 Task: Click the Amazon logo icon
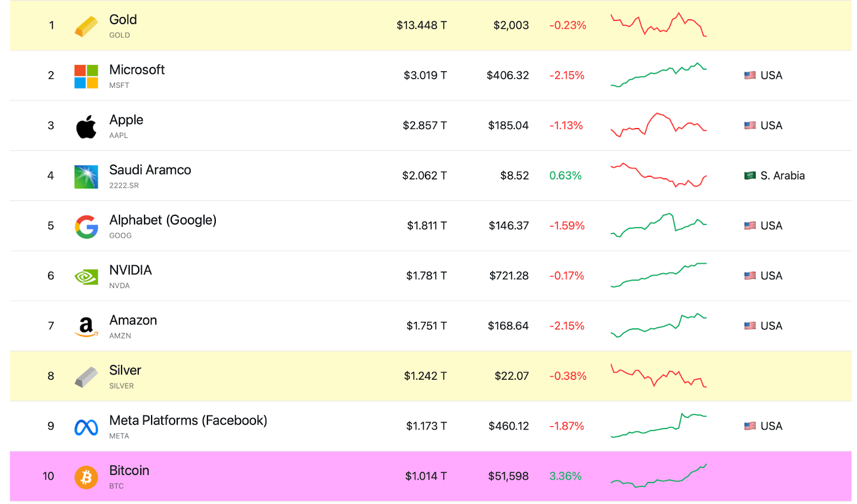coord(86,327)
